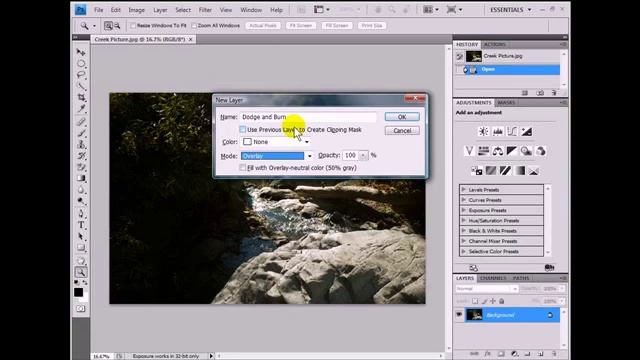Cancel the New Layer dialog
Screen dimensions: 640x360
[402, 131]
